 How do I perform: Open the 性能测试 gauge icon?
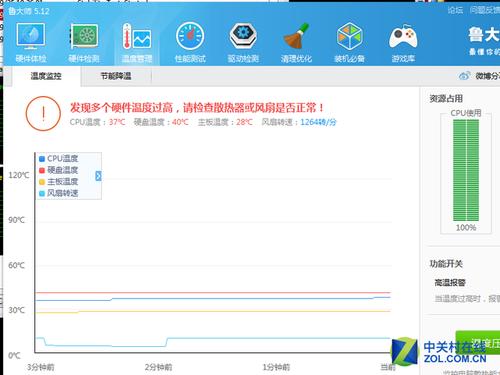[x=190, y=42]
